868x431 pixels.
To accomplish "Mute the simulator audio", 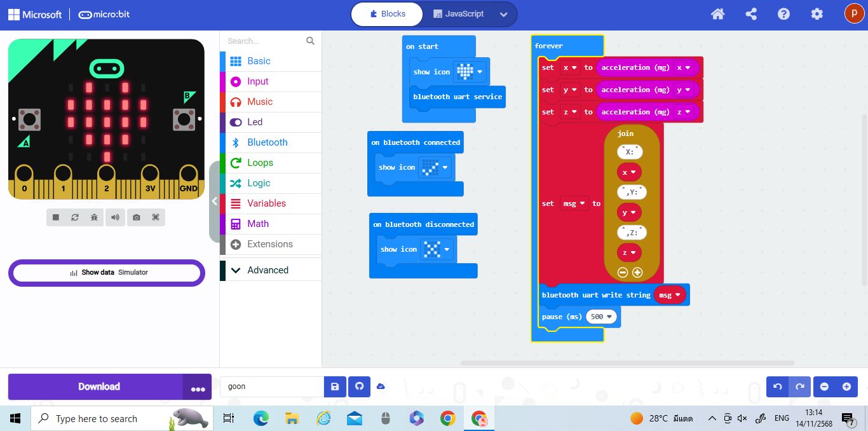I will click(115, 217).
